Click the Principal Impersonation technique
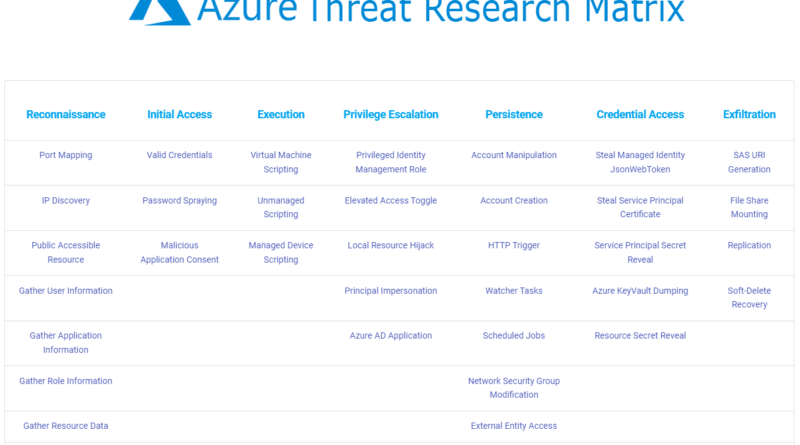 click(391, 291)
